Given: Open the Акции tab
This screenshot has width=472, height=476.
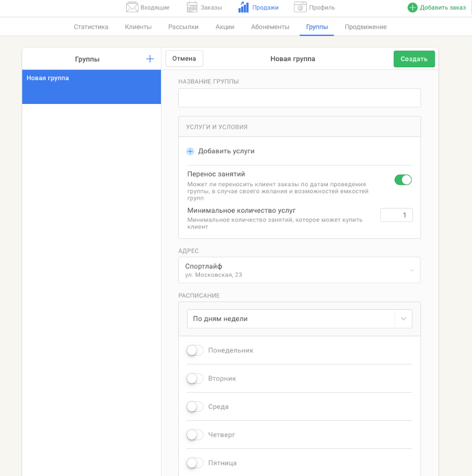Looking at the screenshot, I should 225,27.
